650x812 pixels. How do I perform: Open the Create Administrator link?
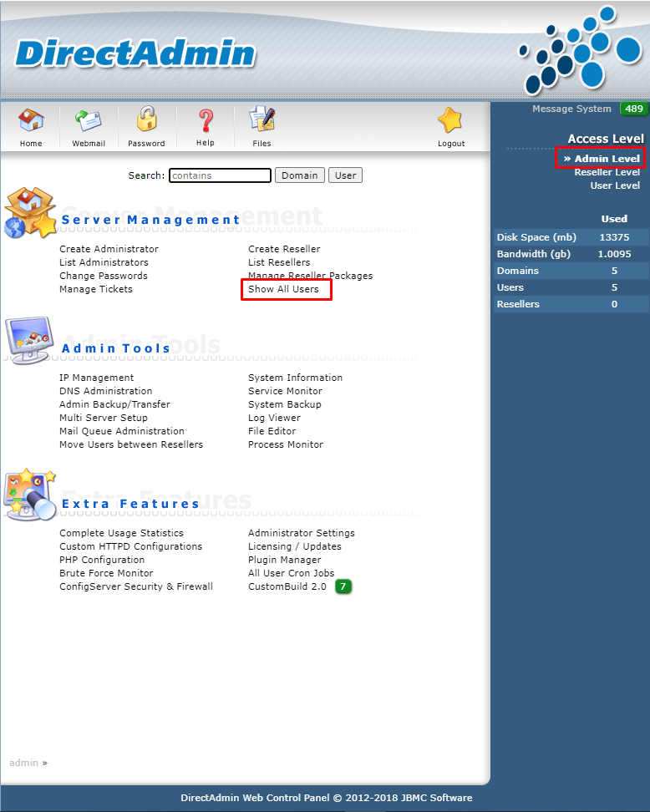point(109,249)
